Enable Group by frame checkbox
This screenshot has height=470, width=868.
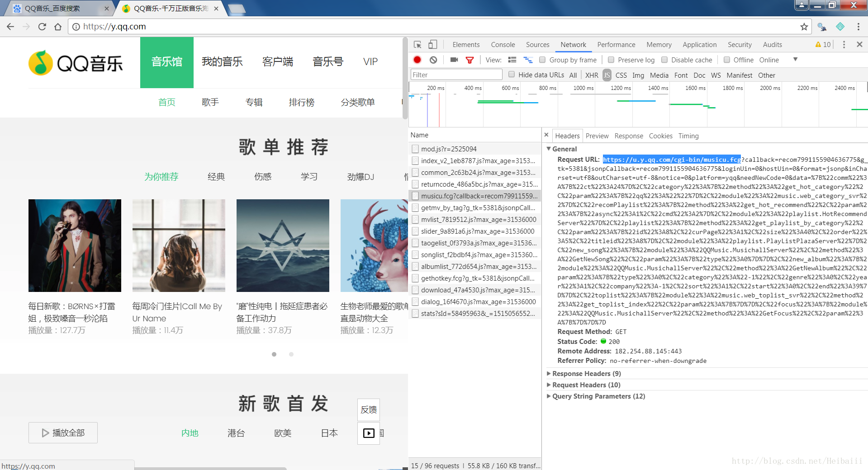point(542,60)
